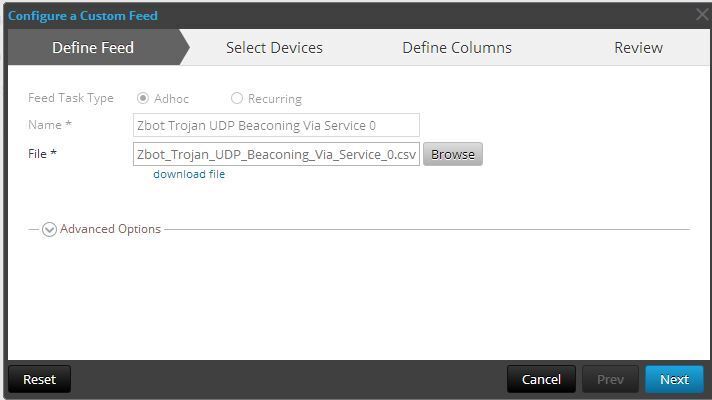The width and height of the screenshot is (712, 400).
Task: Open the Define Columns step
Action: point(457,47)
